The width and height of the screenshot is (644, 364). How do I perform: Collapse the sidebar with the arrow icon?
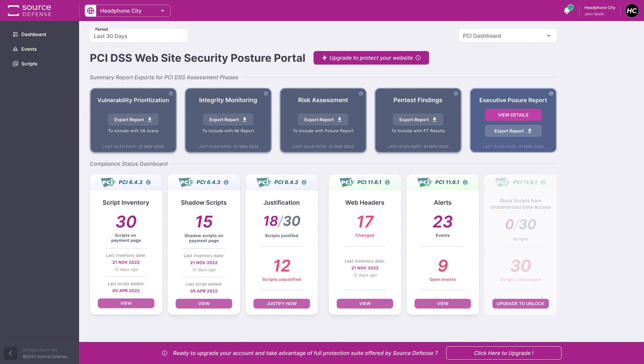coord(10,353)
